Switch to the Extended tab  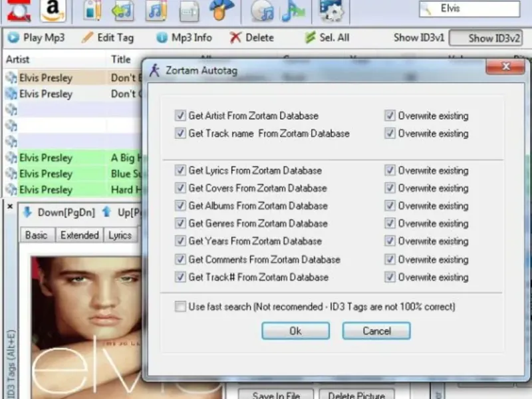pos(79,235)
